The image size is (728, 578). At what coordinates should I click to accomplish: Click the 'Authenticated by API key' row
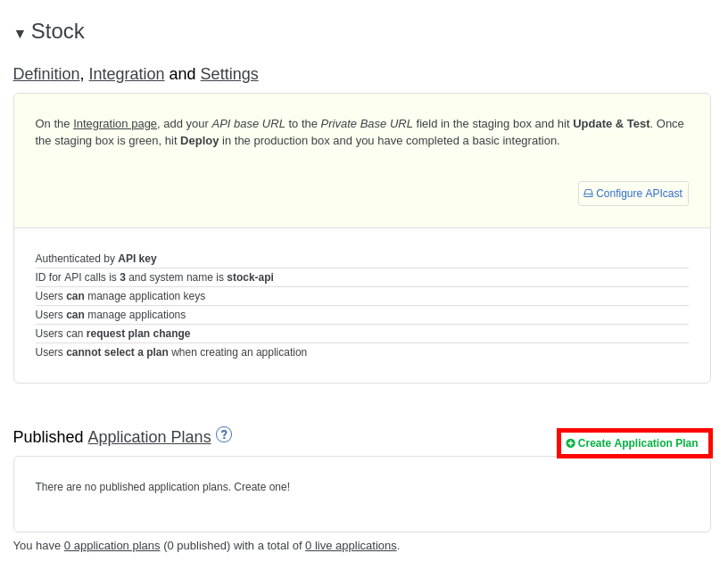[95, 259]
